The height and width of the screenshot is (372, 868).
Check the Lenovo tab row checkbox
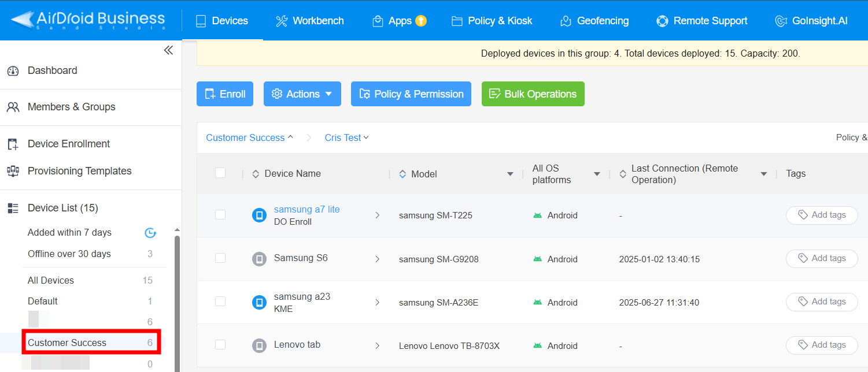220,345
